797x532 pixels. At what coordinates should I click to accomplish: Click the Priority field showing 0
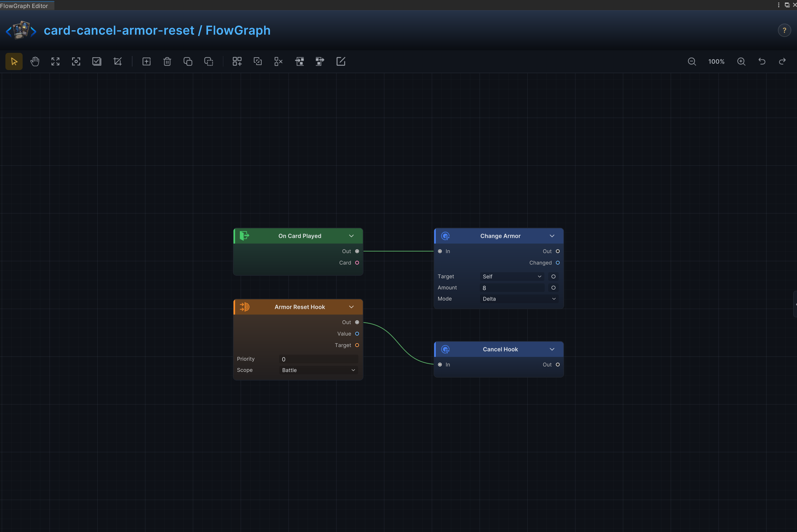319,359
